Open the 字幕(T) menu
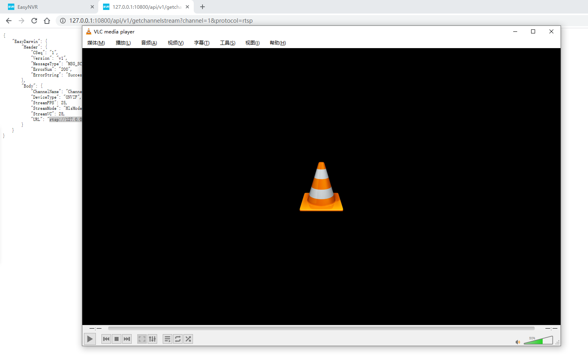Image resolution: width=588 pixels, height=364 pixels. pos(202,43)
